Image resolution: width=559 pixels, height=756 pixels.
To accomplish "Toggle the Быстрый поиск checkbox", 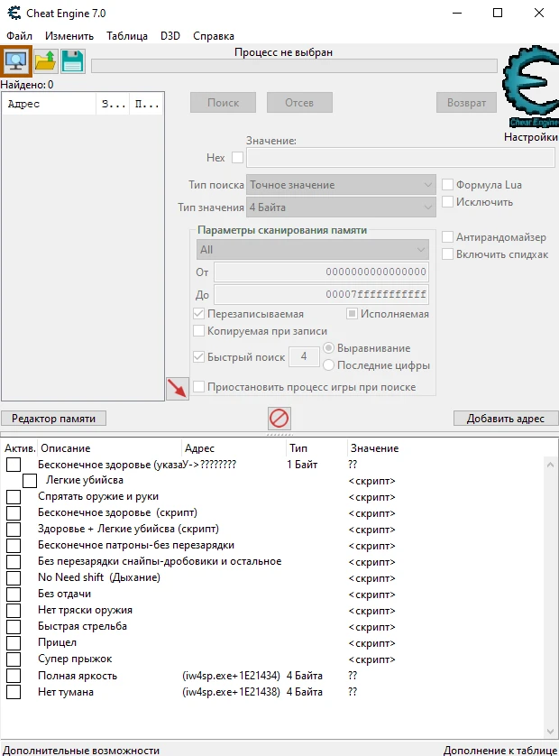I will (x=198, y=357).
